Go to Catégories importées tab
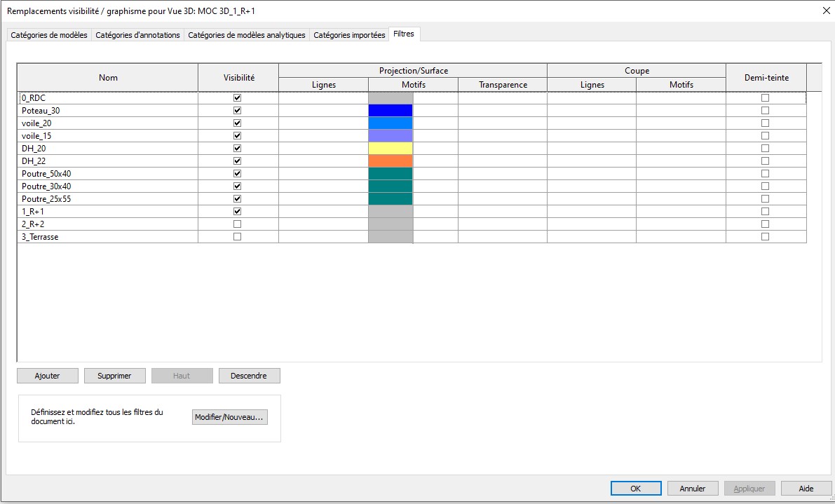Viewport: 835px width, 504px height. pyautogui.click(x=349, y=34)
